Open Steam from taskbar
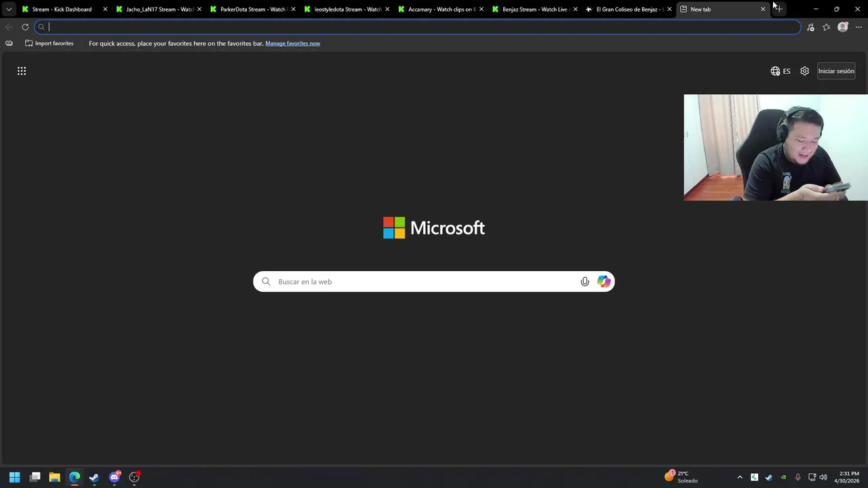Viewport: 868px width, 488px height. (94, 477)
